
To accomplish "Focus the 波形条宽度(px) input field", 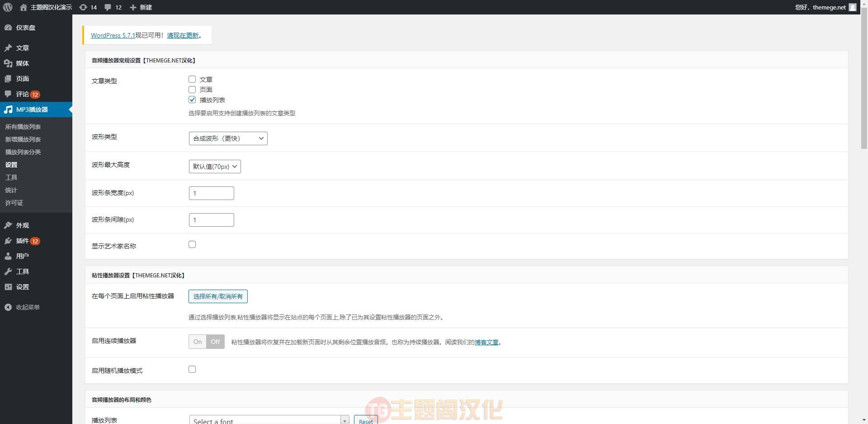I will pos(211,193).
